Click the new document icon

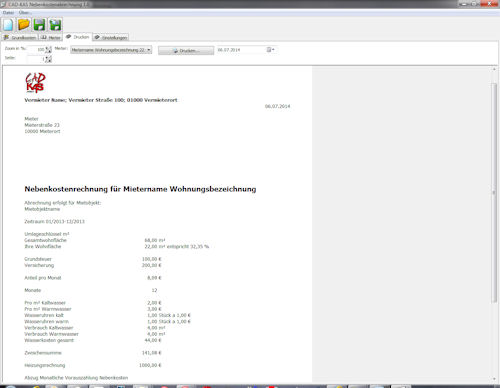click(x=8, y=25)
